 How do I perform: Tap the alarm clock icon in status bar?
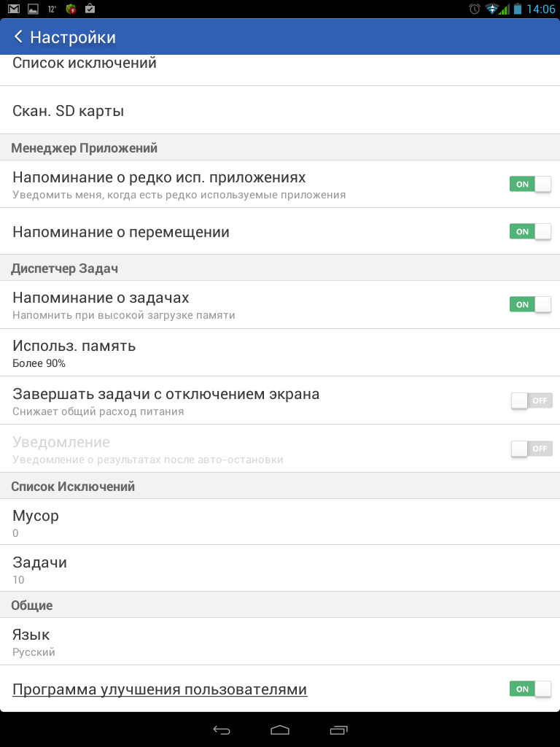(474, 9)
